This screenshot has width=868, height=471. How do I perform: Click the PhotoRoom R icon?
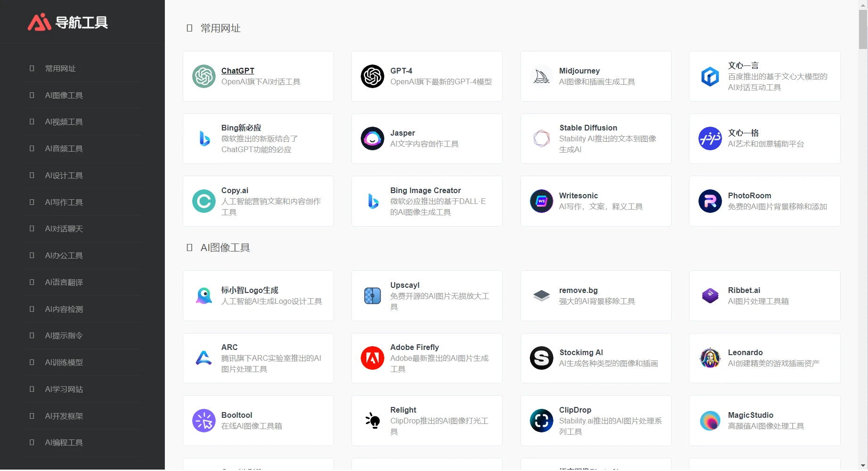pyautogui.click(x=710, y=201)
